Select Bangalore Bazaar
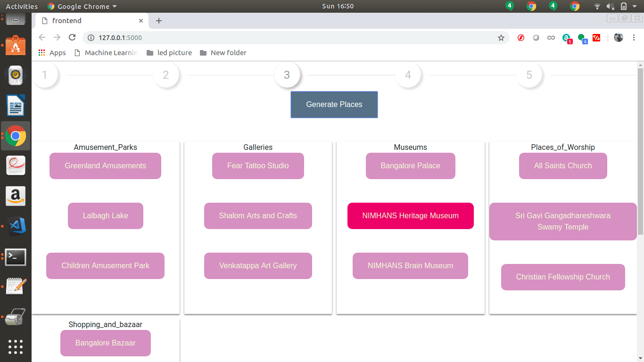644x362 pixels. pyautogui.click(x=106, y=343)
